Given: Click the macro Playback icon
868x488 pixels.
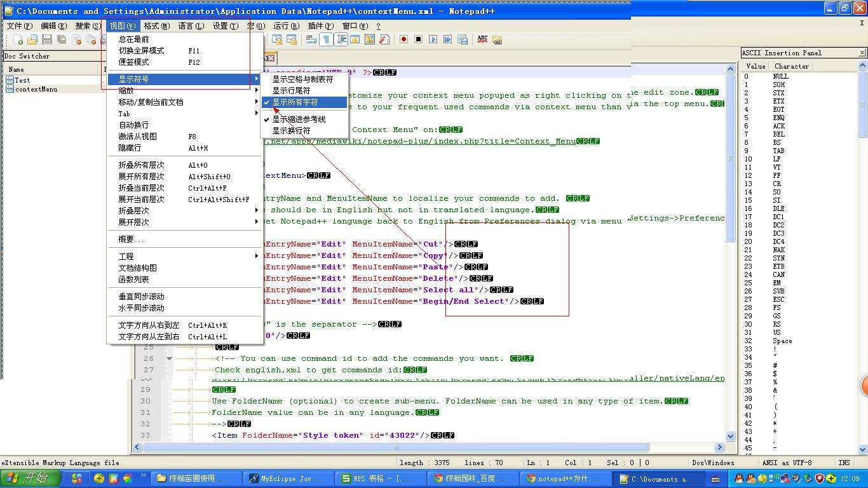Looking at the screenshot, I should pyautogui.click(x=433, y=39).
